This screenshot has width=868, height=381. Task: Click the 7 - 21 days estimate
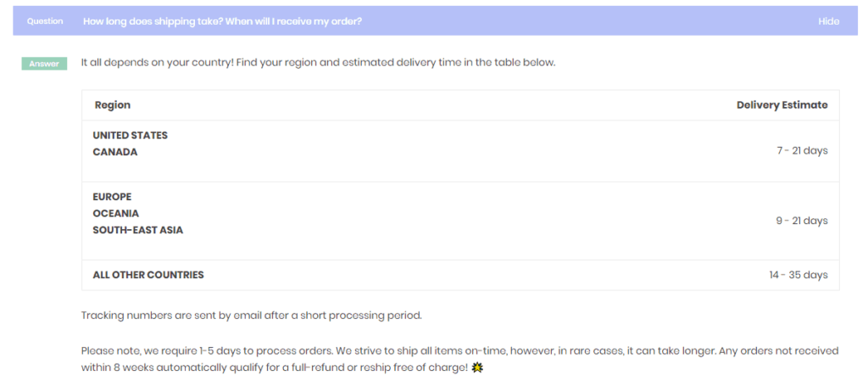pyautogui.click(x=802, y=151)
